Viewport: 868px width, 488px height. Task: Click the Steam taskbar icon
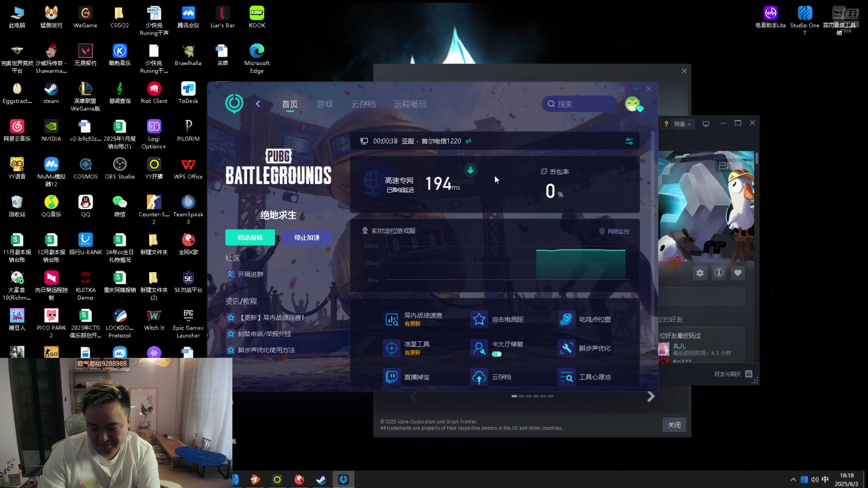click(x=321, y=479)
